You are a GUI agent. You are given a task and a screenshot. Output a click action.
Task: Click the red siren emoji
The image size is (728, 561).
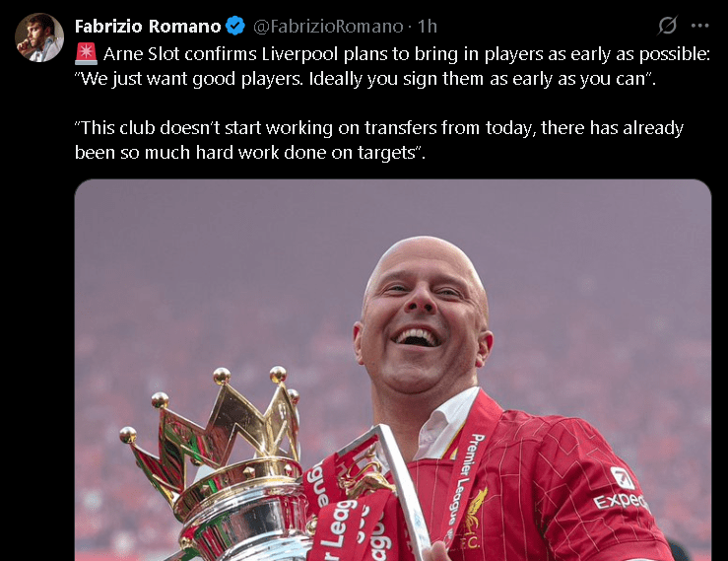[86, 54]
